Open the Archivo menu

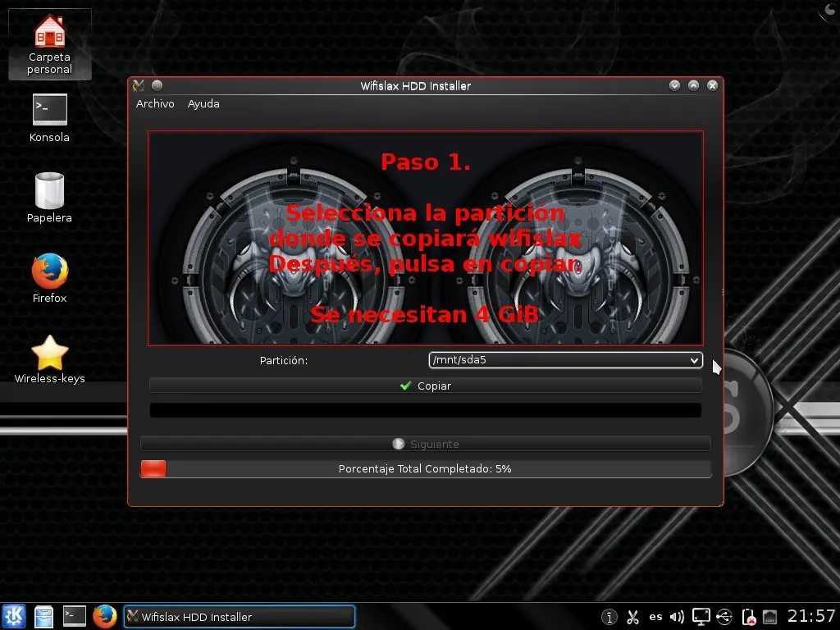point(155,104)
